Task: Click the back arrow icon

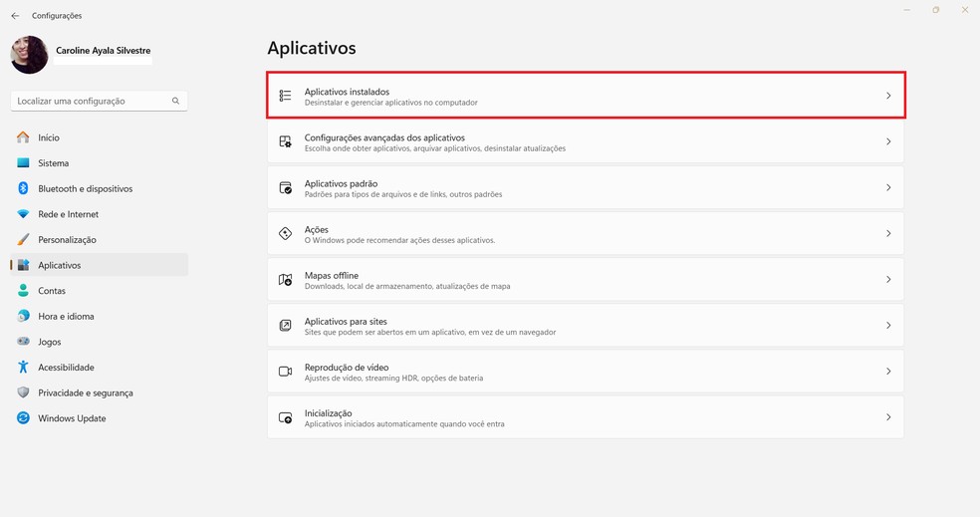Action: click(15, 16)
